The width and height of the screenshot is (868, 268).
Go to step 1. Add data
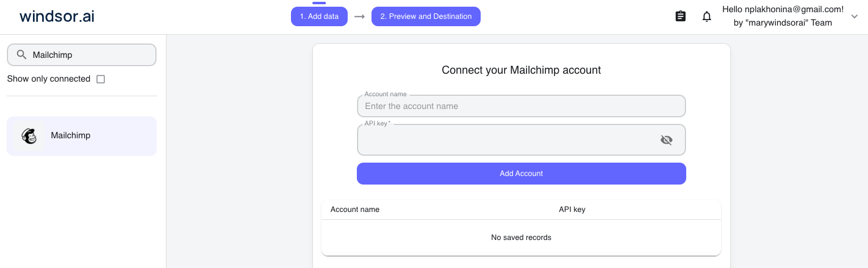[319, 16]
